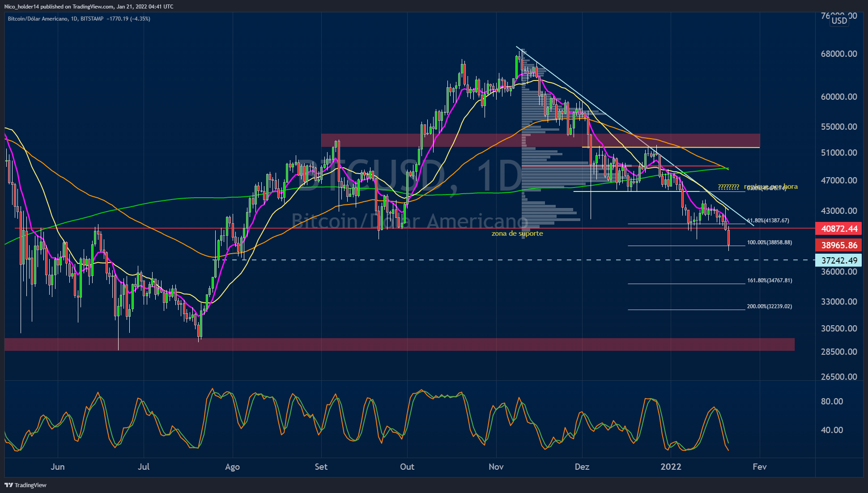
Task: Click the Ago label on time axis
Action: tap(232, 467)
